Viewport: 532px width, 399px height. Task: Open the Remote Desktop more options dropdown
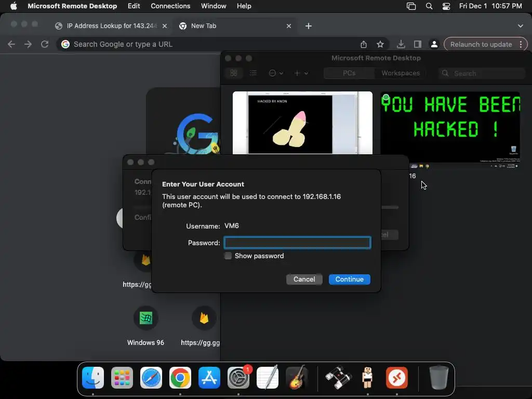click(x=276, y=73)
